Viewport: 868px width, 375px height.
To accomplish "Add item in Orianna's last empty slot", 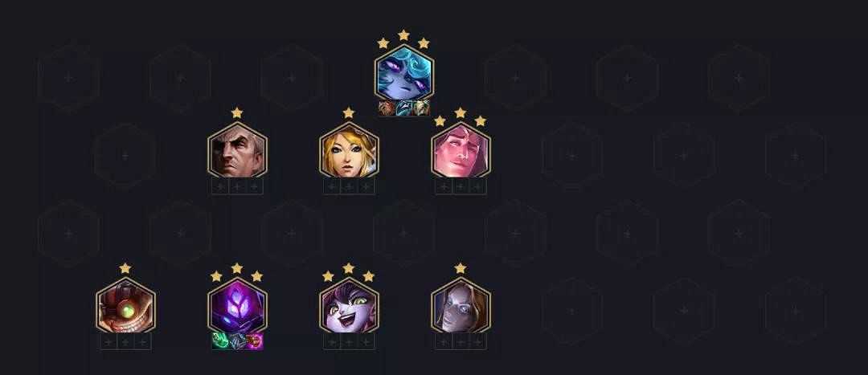I will click(x=477, y=342).
